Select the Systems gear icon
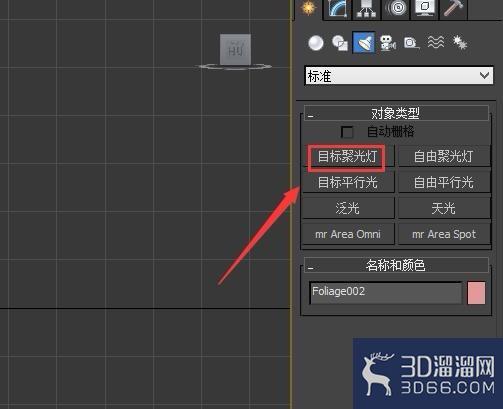The height and width of the screenshot is (409, 503). click(460, 43)
